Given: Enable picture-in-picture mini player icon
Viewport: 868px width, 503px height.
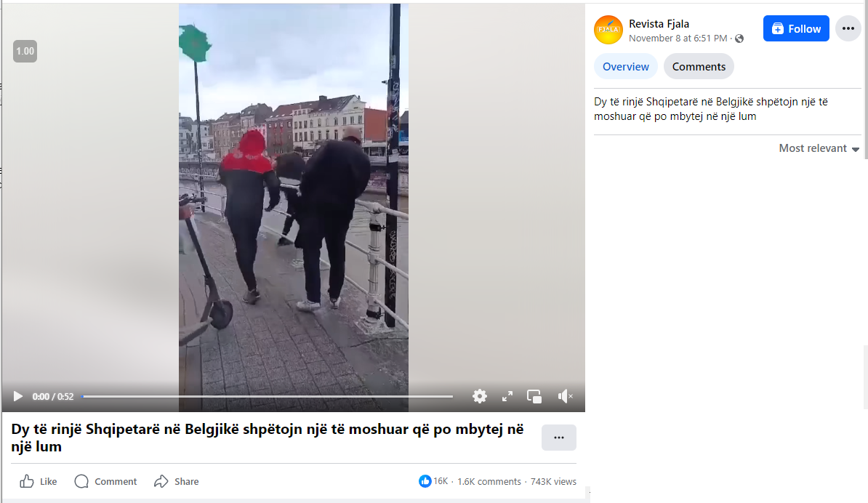Looking at the screenshot, I should [x=534, y=396].
